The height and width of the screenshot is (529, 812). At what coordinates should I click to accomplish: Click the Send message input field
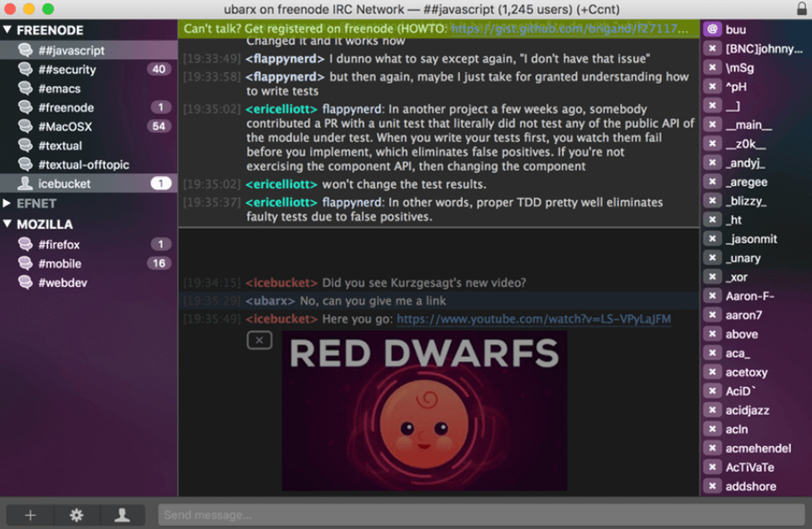pyautogui.click(x=481, y=515)
